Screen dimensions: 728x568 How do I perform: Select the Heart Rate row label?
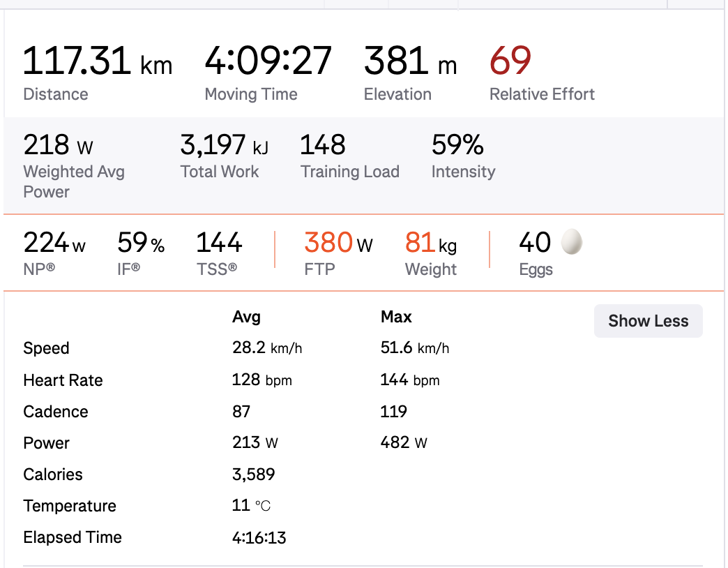[63, 380]
